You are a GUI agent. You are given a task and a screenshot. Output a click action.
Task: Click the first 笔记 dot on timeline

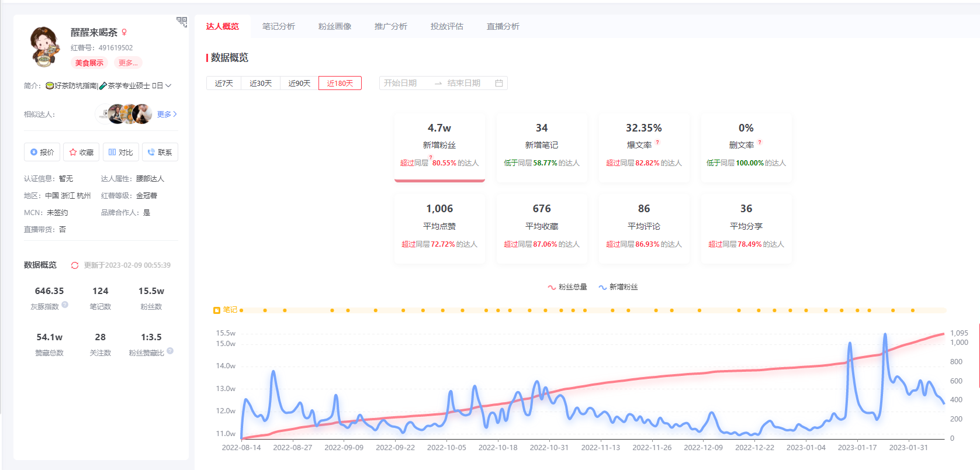tap(241, 310)
